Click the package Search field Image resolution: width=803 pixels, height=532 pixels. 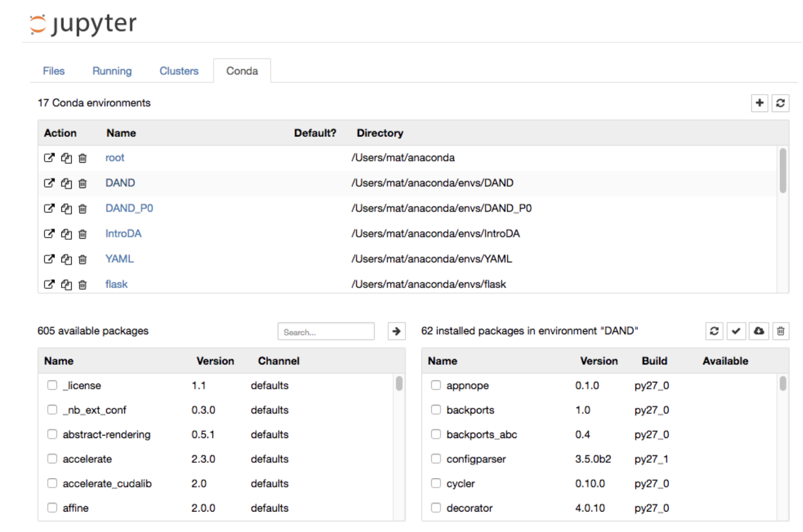click(326, 332)
